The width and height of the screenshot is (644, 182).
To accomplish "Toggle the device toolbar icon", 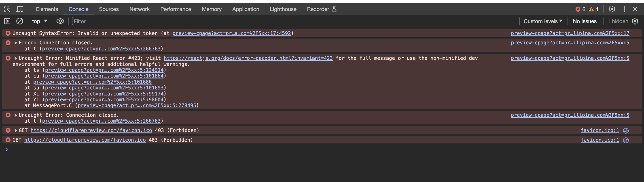I will pyautogui.click(x=20, y=9).
